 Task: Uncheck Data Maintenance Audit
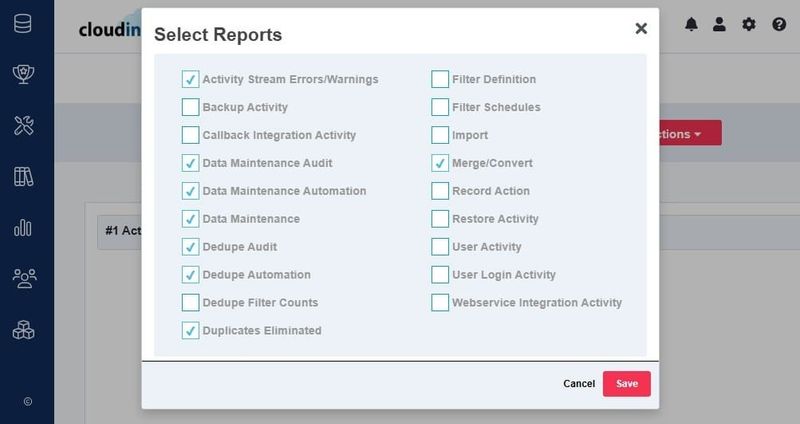[x=190, y=163]
